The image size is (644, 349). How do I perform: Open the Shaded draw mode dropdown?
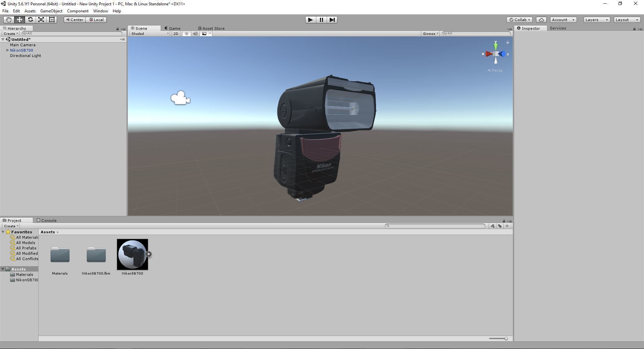150,34
